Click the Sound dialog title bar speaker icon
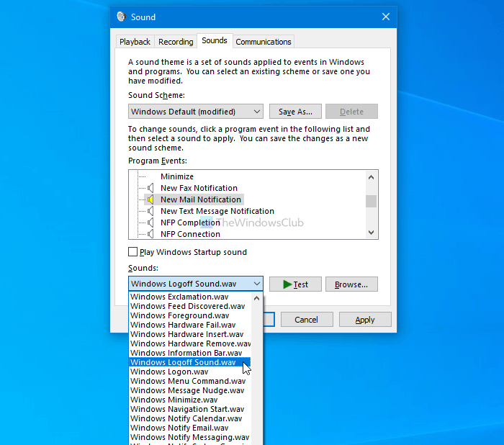The height and width of the screenshot is (445, 504). point(121,17)
